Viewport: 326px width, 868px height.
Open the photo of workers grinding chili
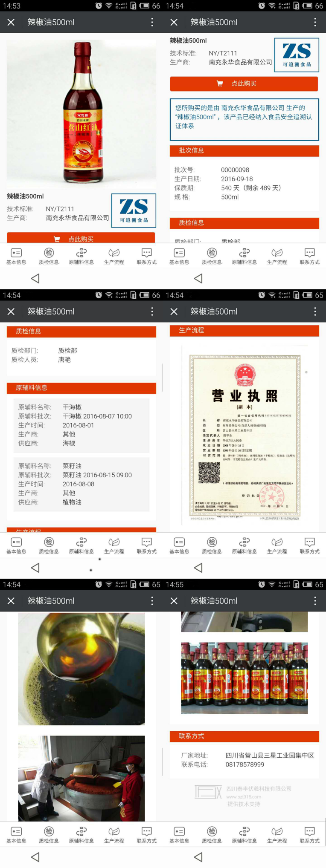point(81,778)
